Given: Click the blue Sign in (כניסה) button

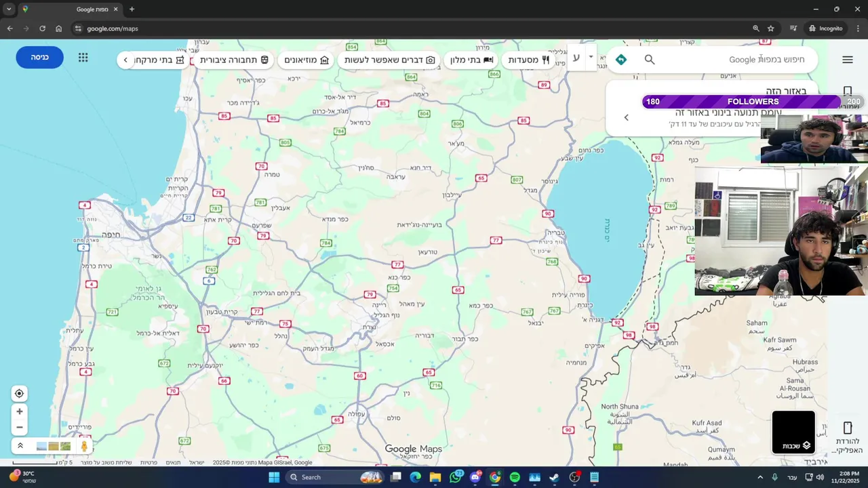Looking at the screenshot, I should 40,58.
